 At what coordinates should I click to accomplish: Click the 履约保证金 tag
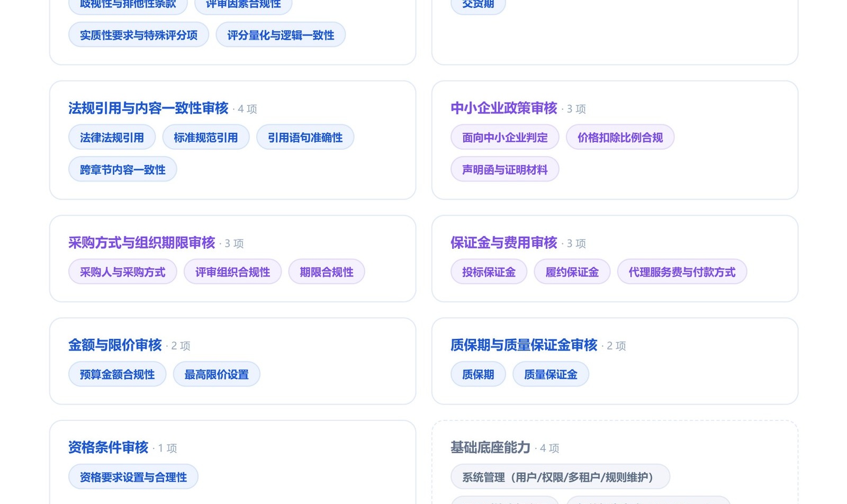572,272
